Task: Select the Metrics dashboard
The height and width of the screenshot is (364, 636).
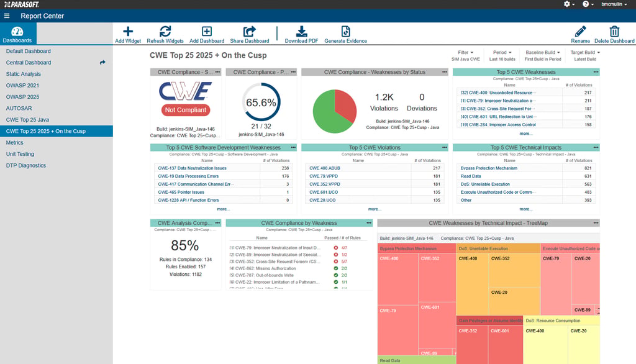Action: click(x=15, y=142)
